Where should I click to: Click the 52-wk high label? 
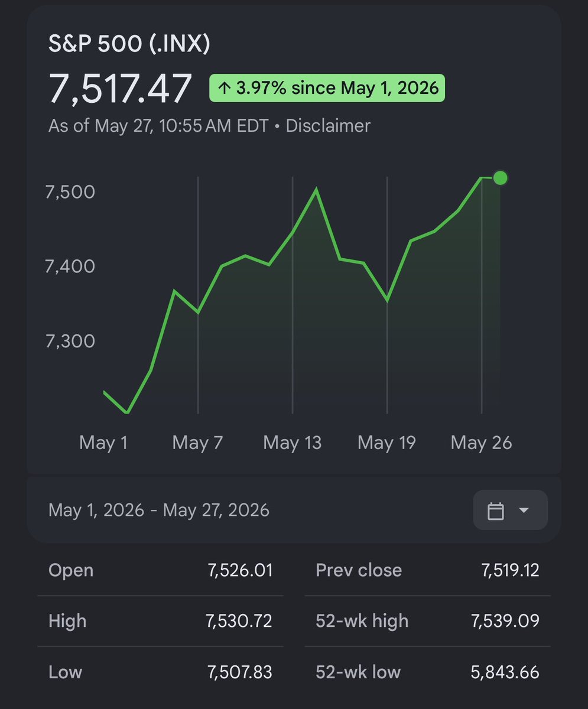[x=362, y=621]
